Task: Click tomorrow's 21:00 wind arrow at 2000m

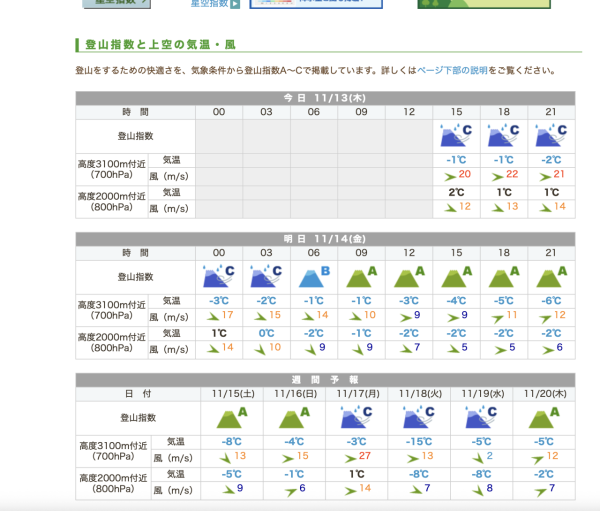Action: (x=548, y=350)
